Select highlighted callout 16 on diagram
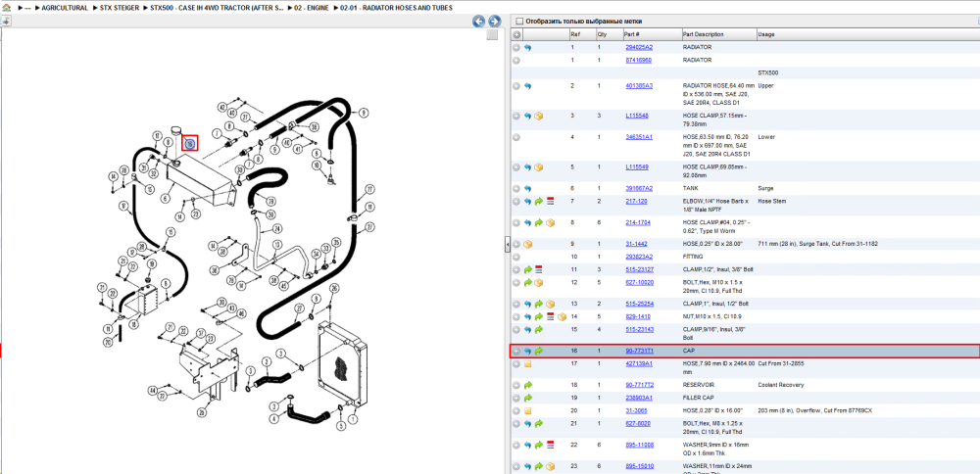 [x=190, y=144]
